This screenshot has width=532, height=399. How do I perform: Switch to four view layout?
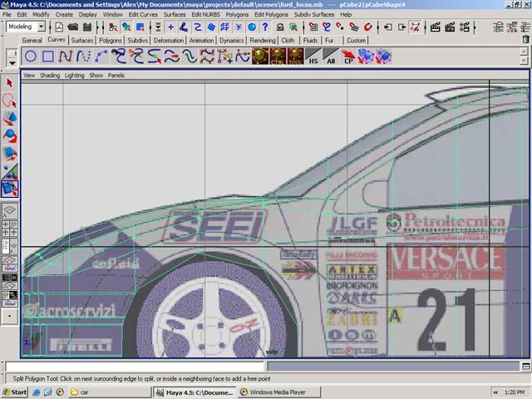point(10,228)
